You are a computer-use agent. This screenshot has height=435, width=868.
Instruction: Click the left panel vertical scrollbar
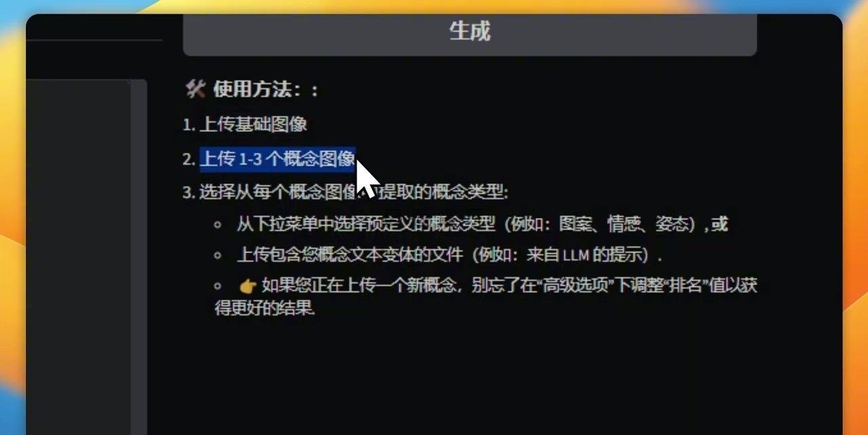[x=139, y=257]
